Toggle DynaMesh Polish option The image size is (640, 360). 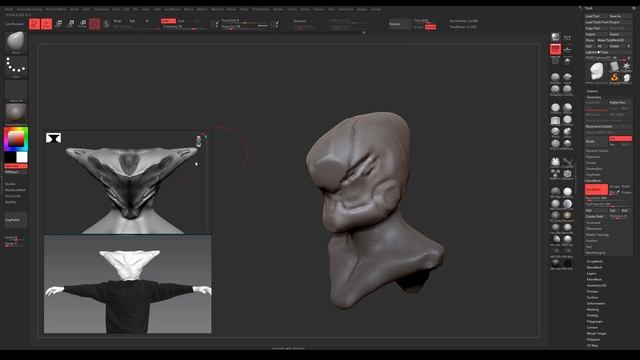[626, 187]
